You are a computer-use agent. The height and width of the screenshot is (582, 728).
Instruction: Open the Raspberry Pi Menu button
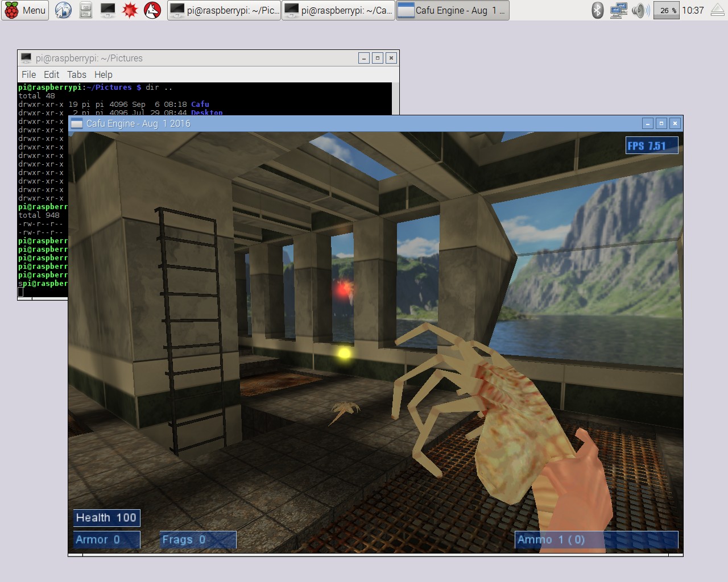(25, 10)
